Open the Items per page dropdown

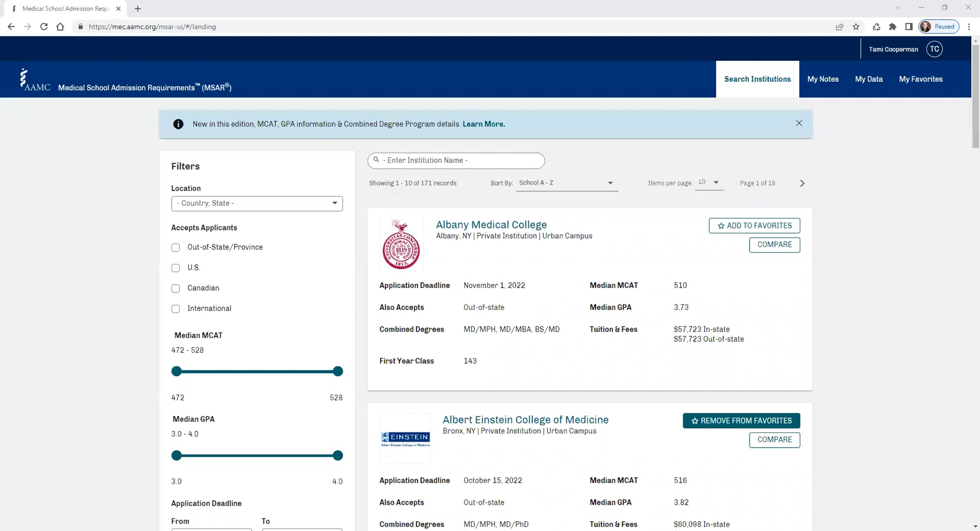(709, 182)
